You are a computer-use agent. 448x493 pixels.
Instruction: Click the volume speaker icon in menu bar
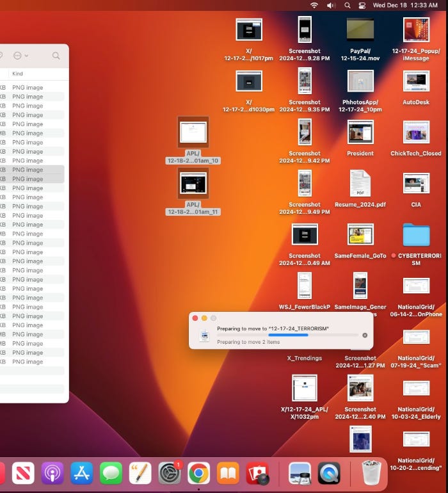click(331, 5)
